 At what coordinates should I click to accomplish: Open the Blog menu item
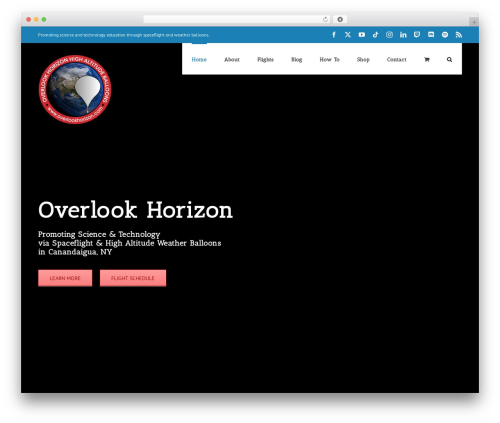pos(296,59)
